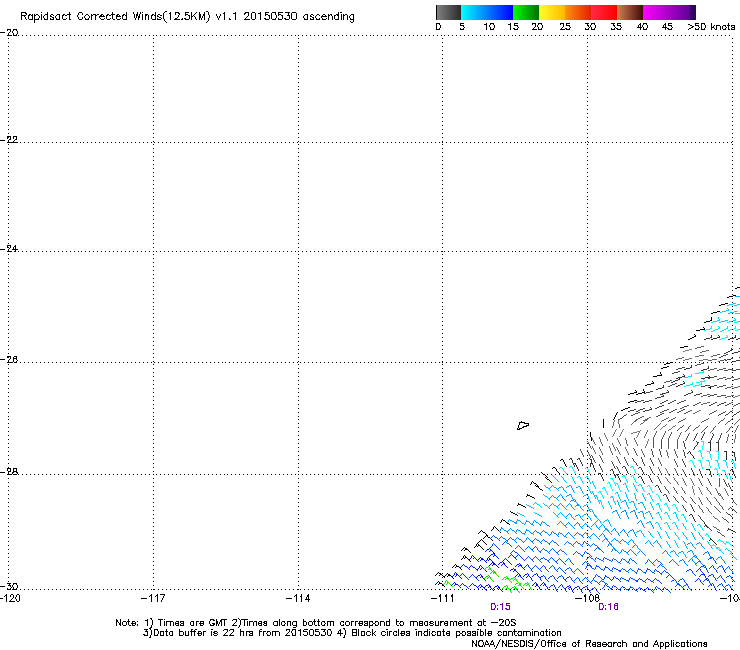Pick the red 30–35 knots legend segment
This screenshot has height=650, width=740.
tap(604, 12)
